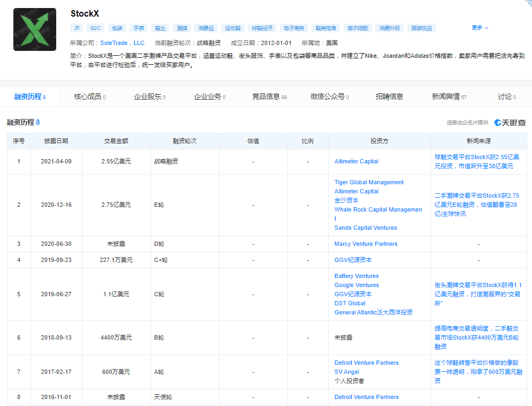The image size is (532, 406).
Task: Expand the 更多 tags dropdown
Action: pos(480,28)
